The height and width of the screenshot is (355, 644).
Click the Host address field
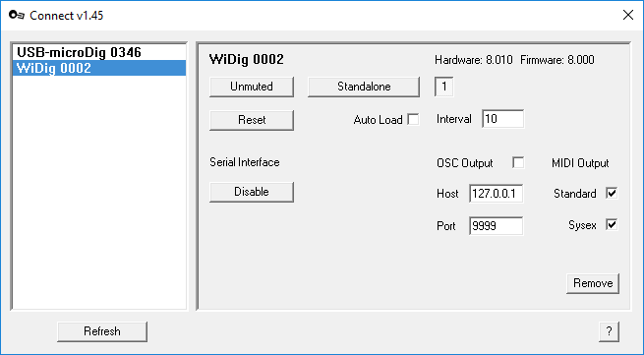pyautogui.click(x=497, y=194)
